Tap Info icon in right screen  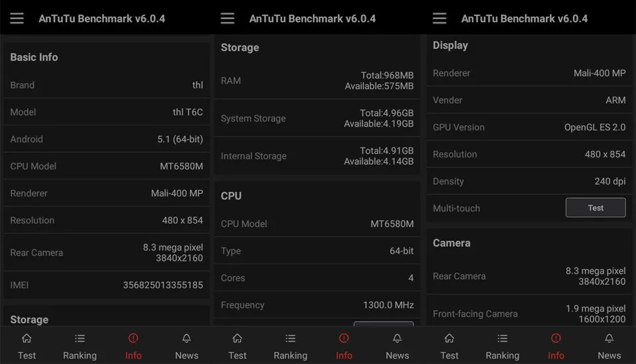pyautogui.click(x=556, y=338)
